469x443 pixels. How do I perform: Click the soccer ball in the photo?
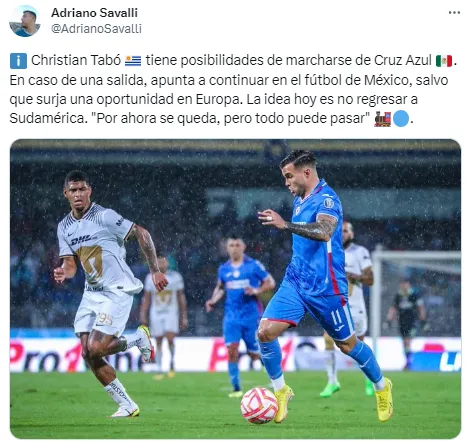point(259,405)
